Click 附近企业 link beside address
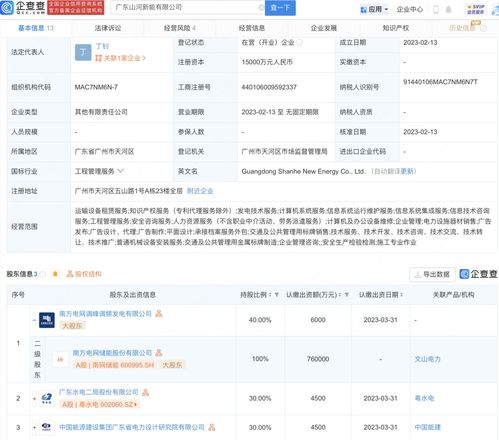 [200, 191]
